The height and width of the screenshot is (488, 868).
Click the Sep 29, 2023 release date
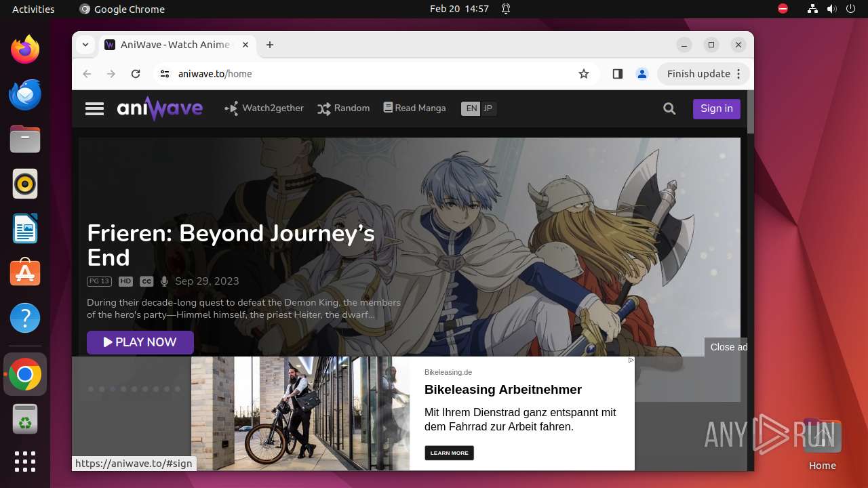207,281
